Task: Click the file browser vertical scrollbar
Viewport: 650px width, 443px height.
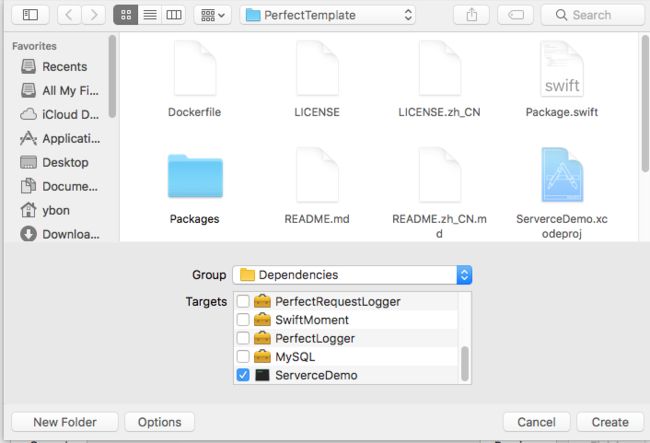Action: click(x=645, y=104)
